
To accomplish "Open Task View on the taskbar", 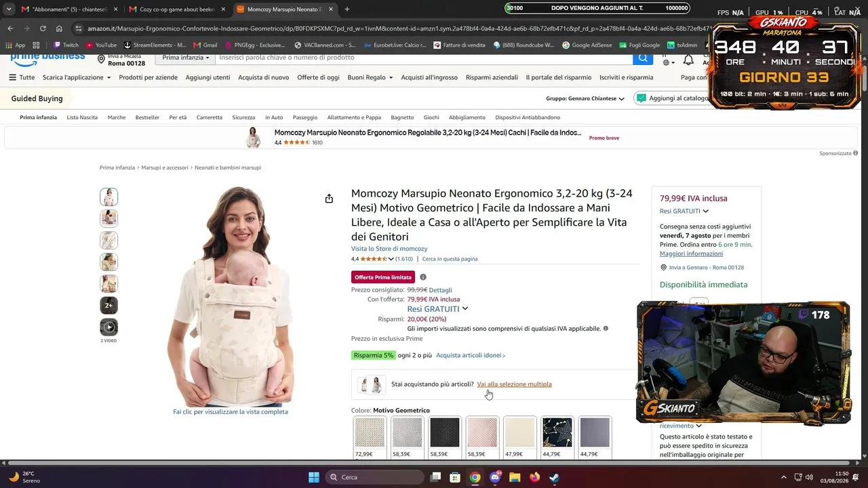I will click(436, 477).
